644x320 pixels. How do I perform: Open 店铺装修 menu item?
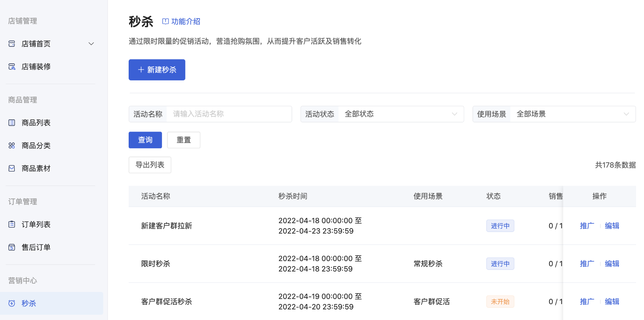[36, 67]
